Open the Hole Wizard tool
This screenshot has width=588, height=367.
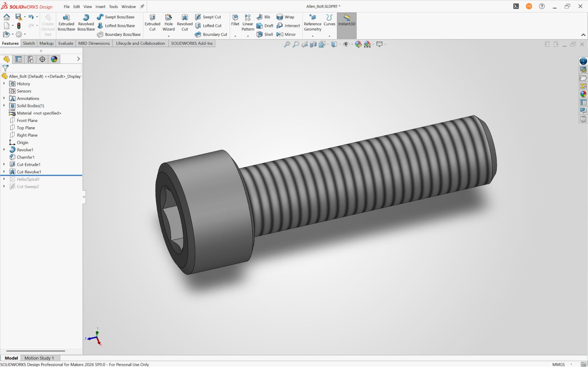[169, 23]
